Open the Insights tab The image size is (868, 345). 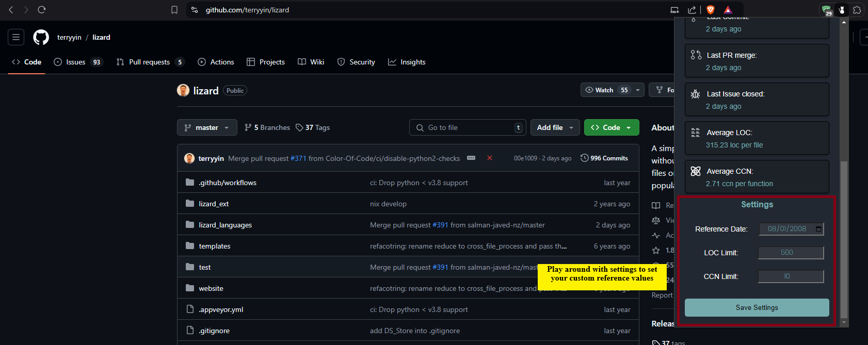(x=407, y=62)
